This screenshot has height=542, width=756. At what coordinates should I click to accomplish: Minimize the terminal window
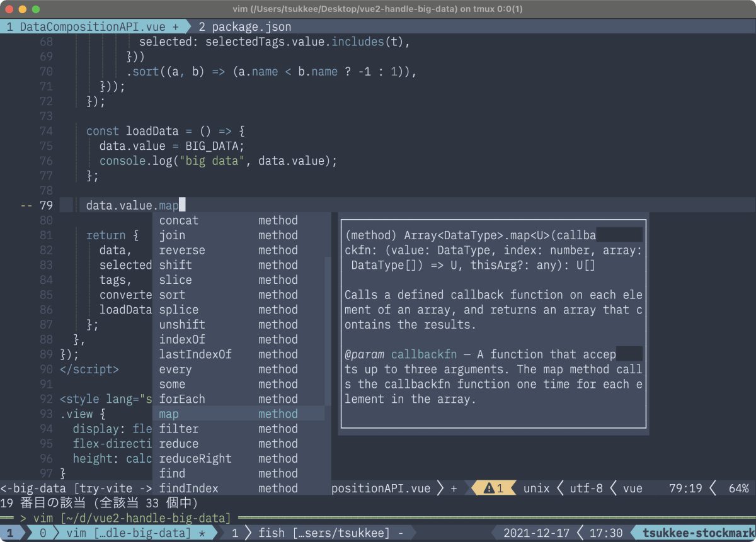[x=23, y=9]
